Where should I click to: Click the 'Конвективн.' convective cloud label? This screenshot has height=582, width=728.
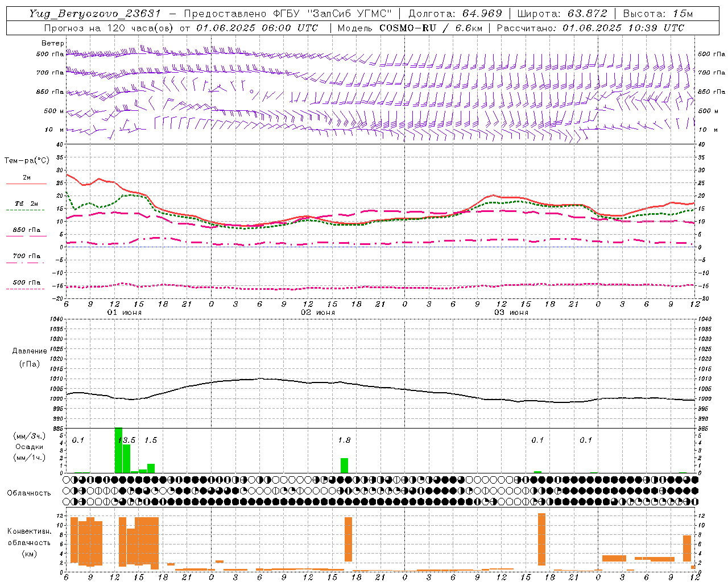(x=29, y=531)
